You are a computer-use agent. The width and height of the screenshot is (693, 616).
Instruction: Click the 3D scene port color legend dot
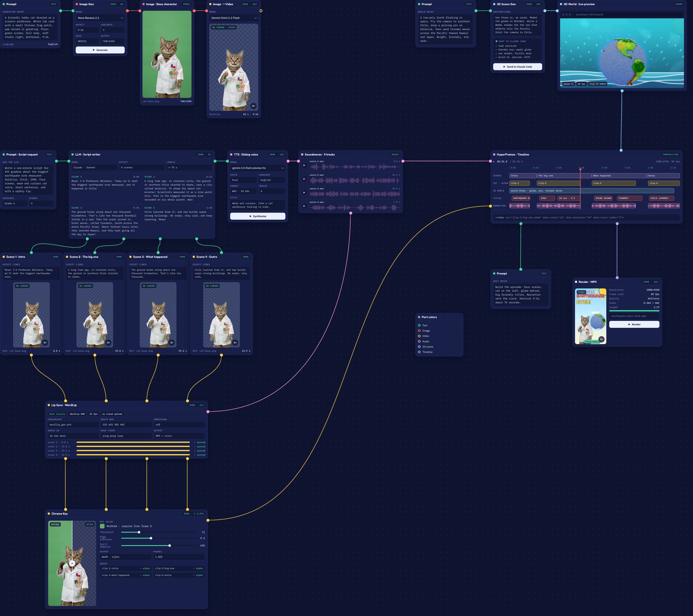[419, 347]
